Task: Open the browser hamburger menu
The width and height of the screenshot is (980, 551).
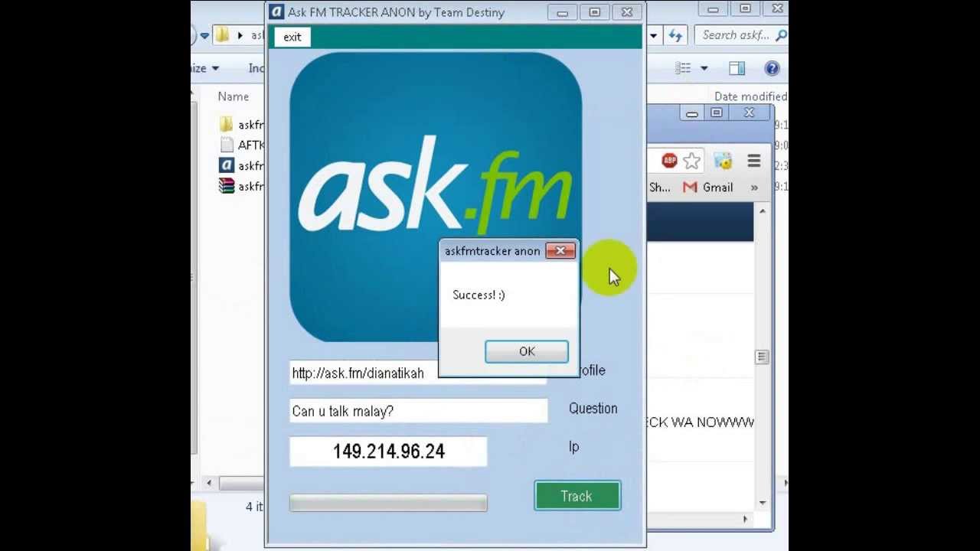Action: pyautogui.click(x=754, y=161)
